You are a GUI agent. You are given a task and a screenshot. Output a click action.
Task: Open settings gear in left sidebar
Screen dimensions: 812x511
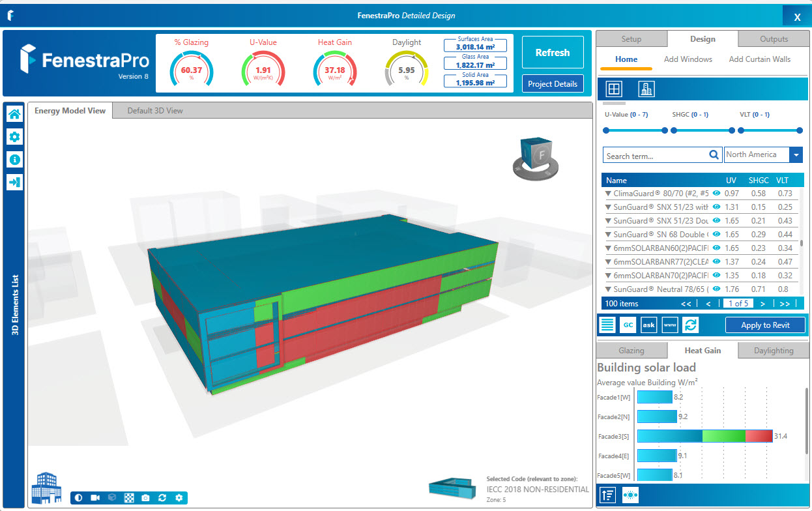click(14, 137)
